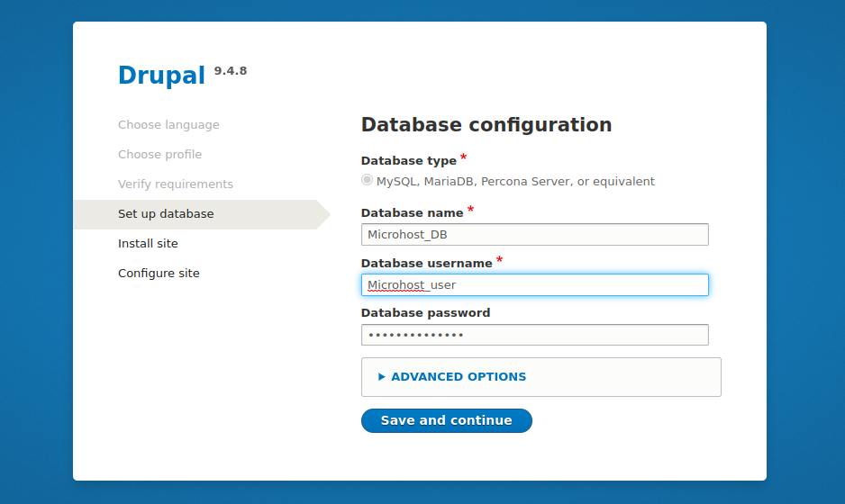The width and height of the screenshot is (845, 504).
Task: Click the 9.4.8 version number
Action: coord(231,70)
